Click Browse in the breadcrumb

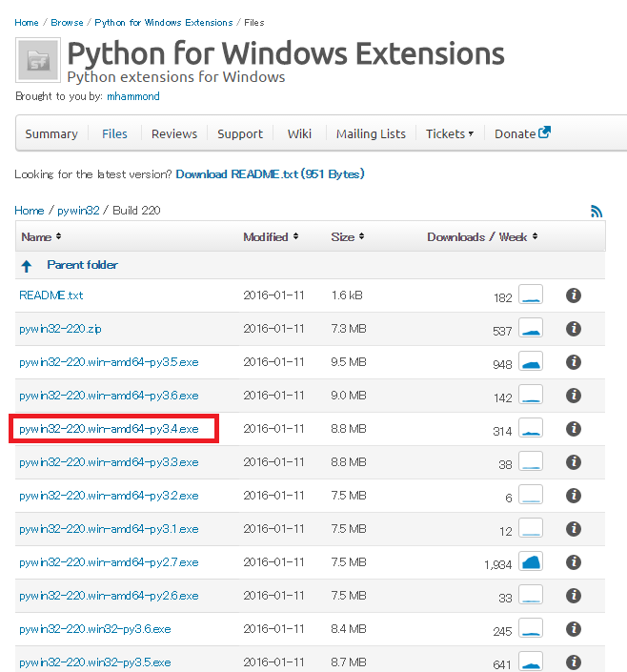(67, 22)
